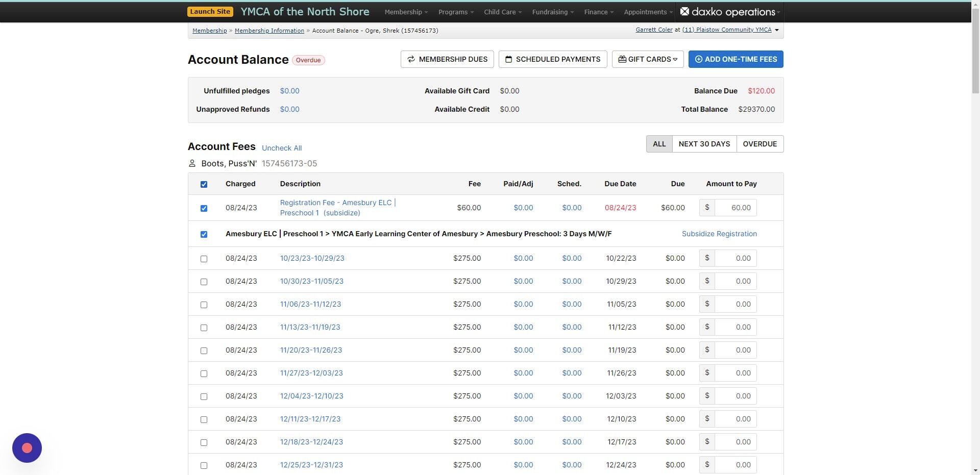Expand the daxko operations dropdown arrow
Image resolution: width=980 pixels, height=475 pixels.
tap(778, 12)
